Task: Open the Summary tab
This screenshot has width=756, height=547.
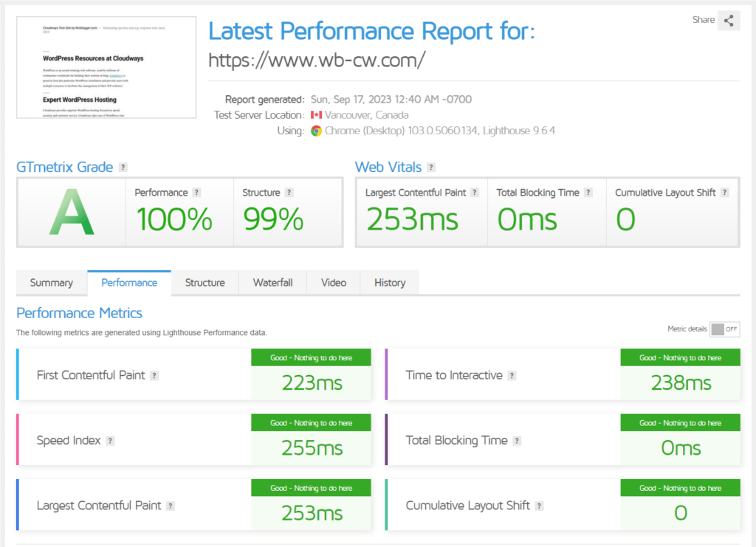Action: (x=52, y=283)
